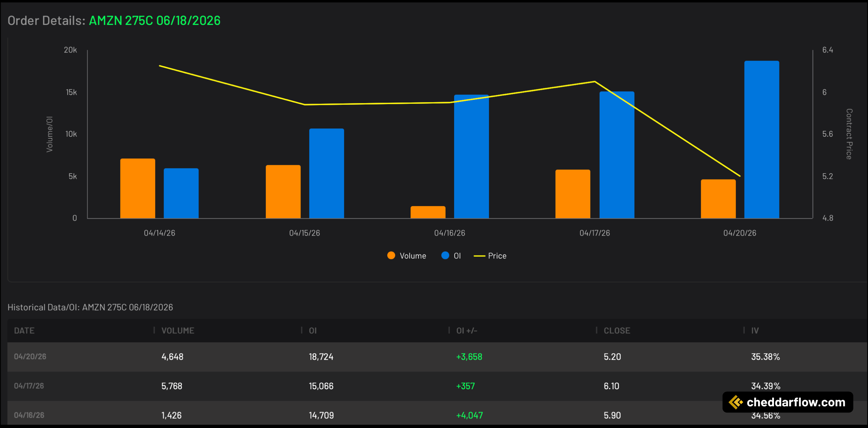
Task: Click OI change value +357
Action: point(465,386)
